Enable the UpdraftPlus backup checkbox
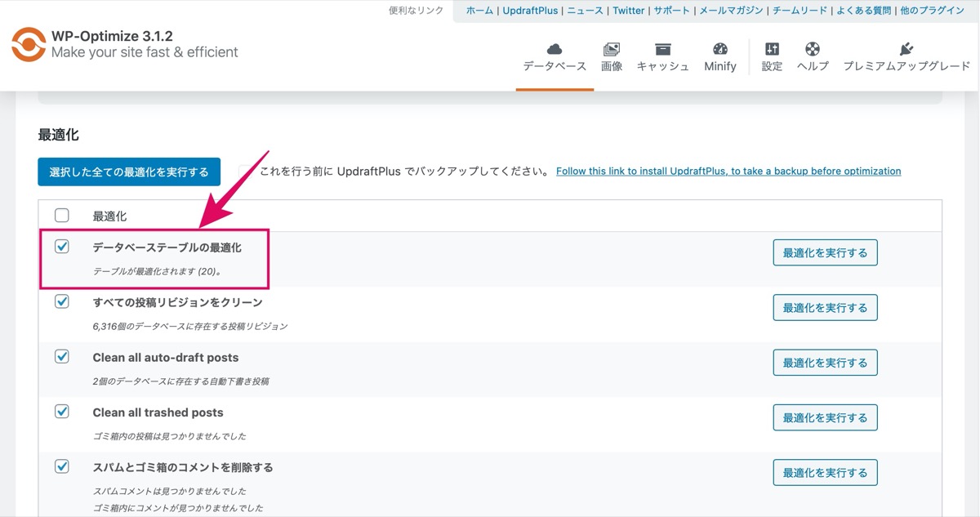Screen dimensions: 980x517 pos(246,172)
